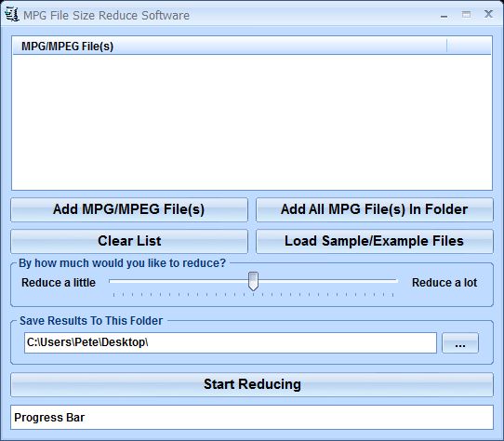
Task: Click the reduction amount slider thumb
Action: pyautogui.click(x=253, y=281)
